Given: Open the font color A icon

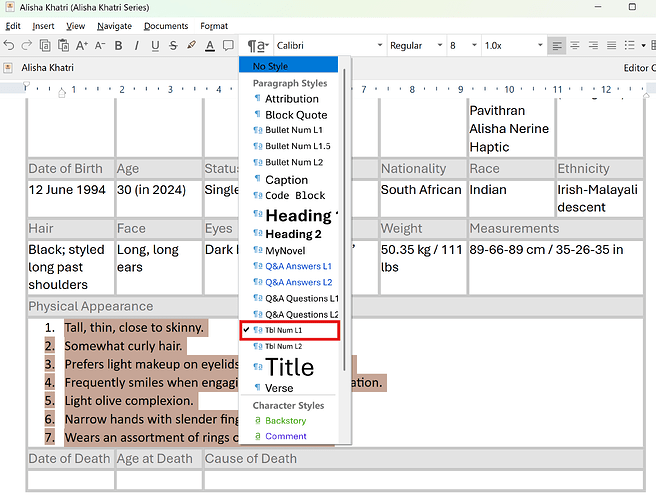Looking at the screenshot, I should point(210,45).
